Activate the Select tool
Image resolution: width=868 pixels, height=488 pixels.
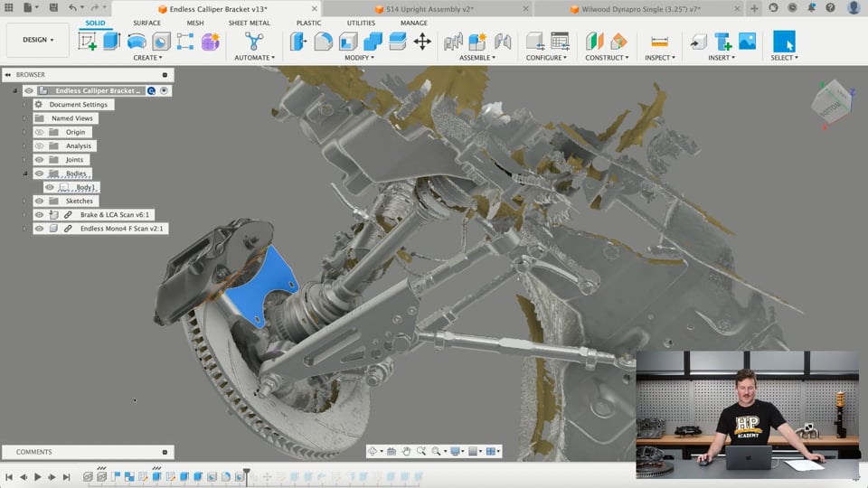[784, 42]
